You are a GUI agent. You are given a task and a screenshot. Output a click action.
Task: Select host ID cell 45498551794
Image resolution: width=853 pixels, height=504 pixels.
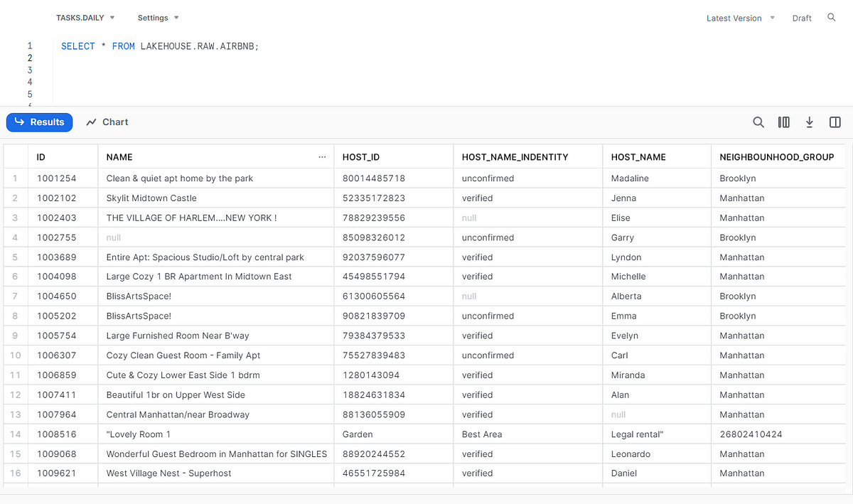[393, 277]
